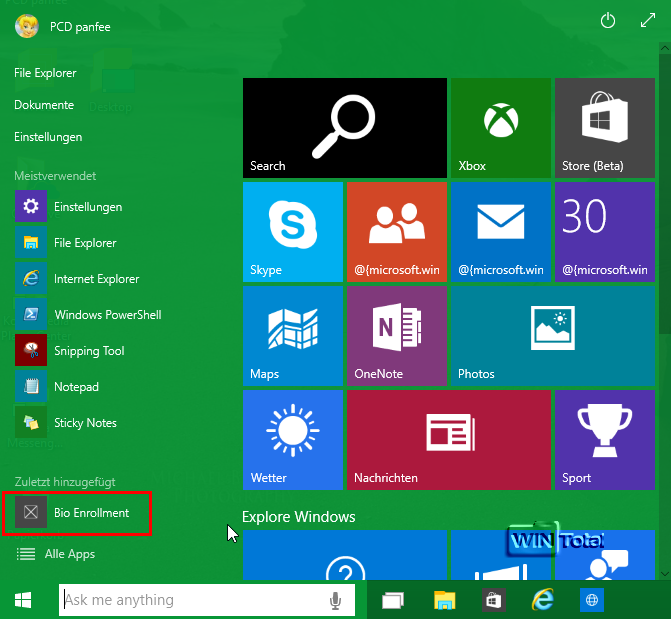Viewport: 671px width, 619px height.
Task: Open Snipping Tool from the list
Action: click(x=89, y=351)
